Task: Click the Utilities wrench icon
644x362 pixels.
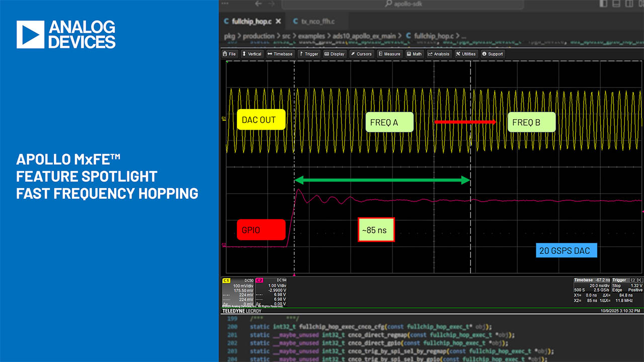Action: (458, 54)
